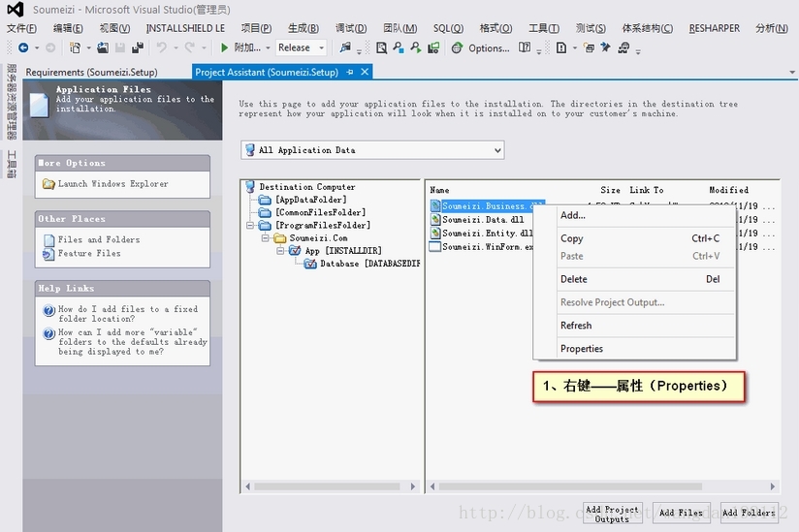Viewport: 799px width, 532px height.
Task: Click the Add Files button
Action: (682, 513)
